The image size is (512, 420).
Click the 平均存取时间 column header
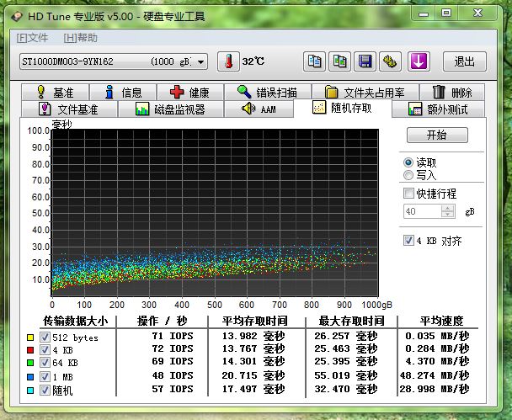click(254, 321)
